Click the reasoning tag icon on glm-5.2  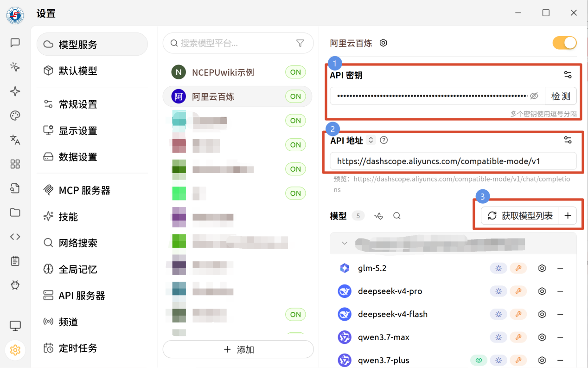click(499, 268)
